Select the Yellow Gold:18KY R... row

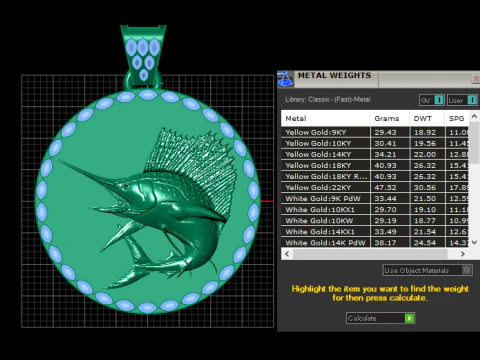pos(375,176)
